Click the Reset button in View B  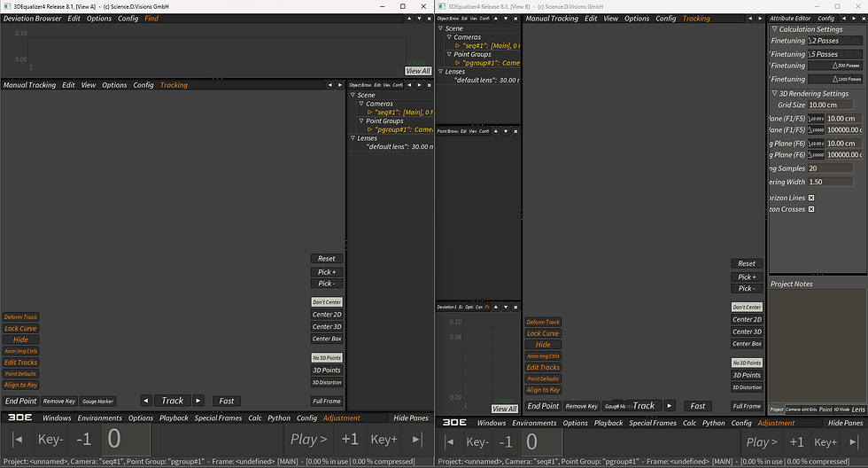click(747, 263)
